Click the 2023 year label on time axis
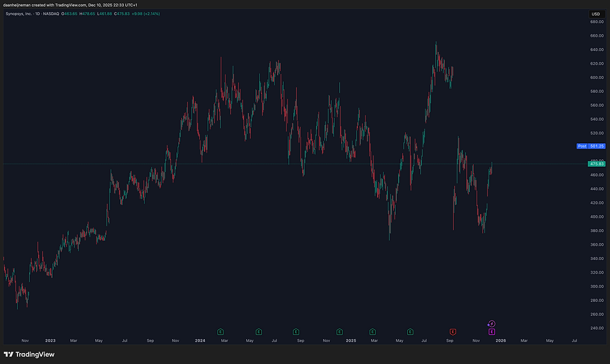 [50, 341]
